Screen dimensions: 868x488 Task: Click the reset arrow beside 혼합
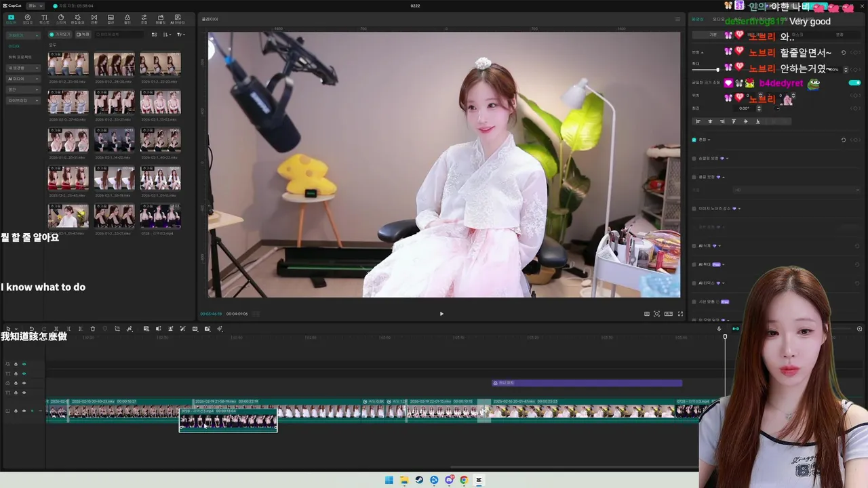click(844, 140)
